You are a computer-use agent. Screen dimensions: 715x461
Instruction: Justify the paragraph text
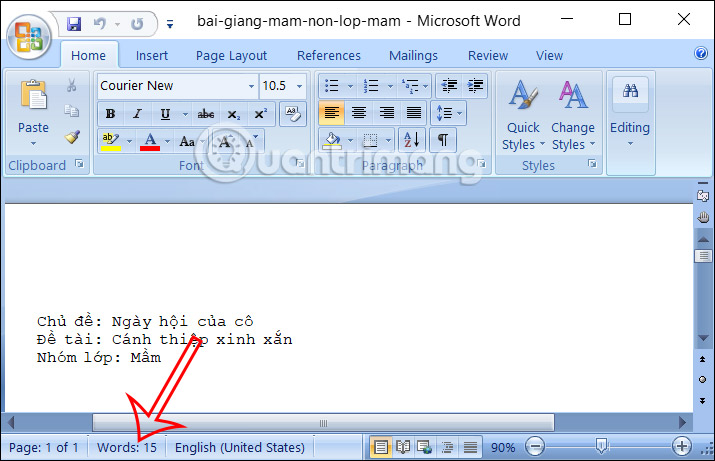pyautogui.click(x=414, y=113)
